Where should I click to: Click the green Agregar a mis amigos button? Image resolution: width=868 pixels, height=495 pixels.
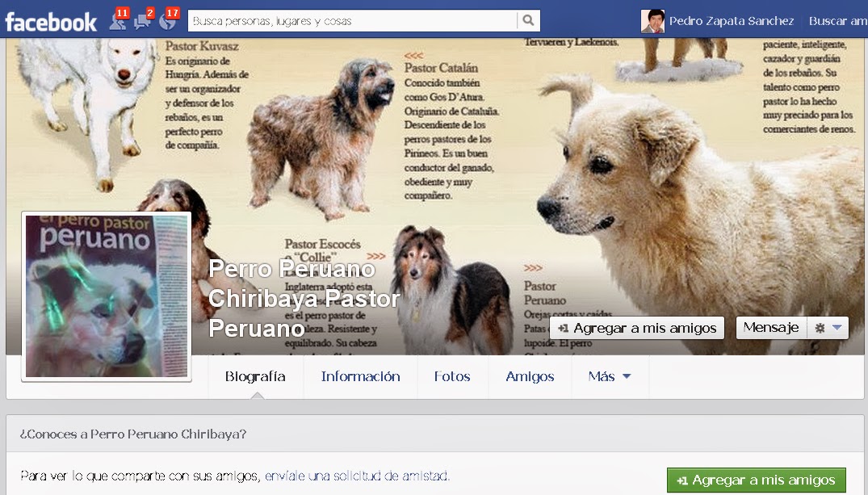coord(756,479)
